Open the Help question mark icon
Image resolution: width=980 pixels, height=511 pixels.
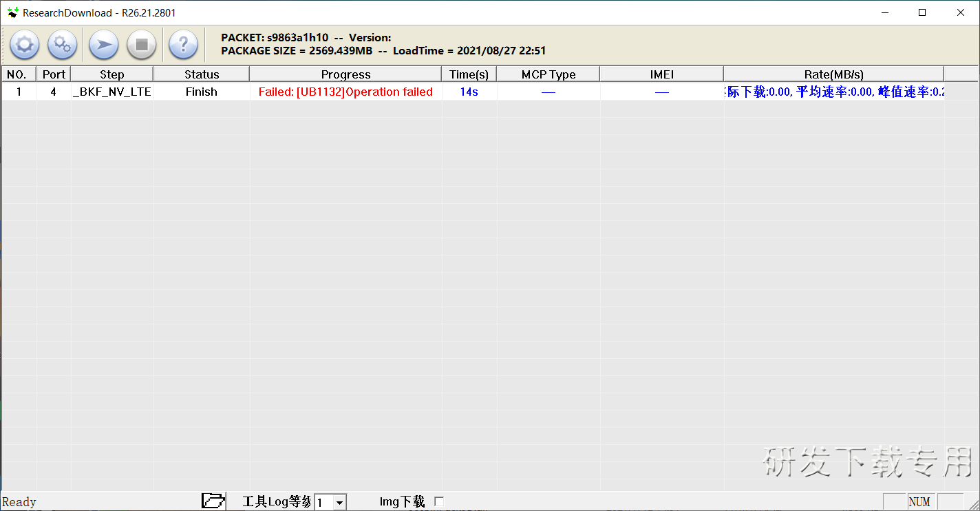(183, 45)
